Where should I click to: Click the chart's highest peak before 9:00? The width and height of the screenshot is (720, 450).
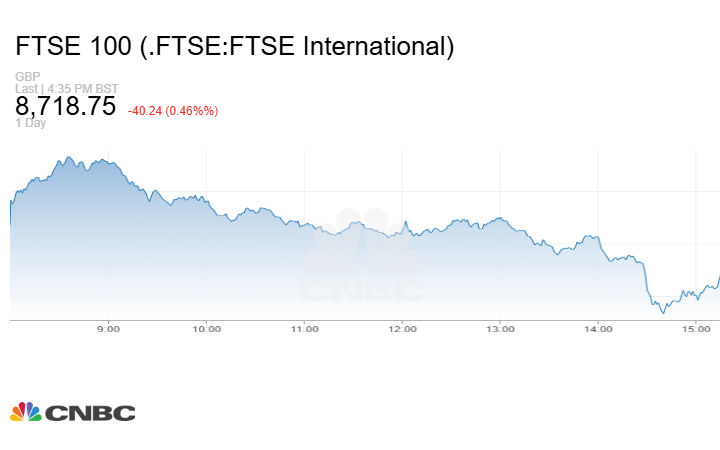pyautogui.click(x=68, y=157)
